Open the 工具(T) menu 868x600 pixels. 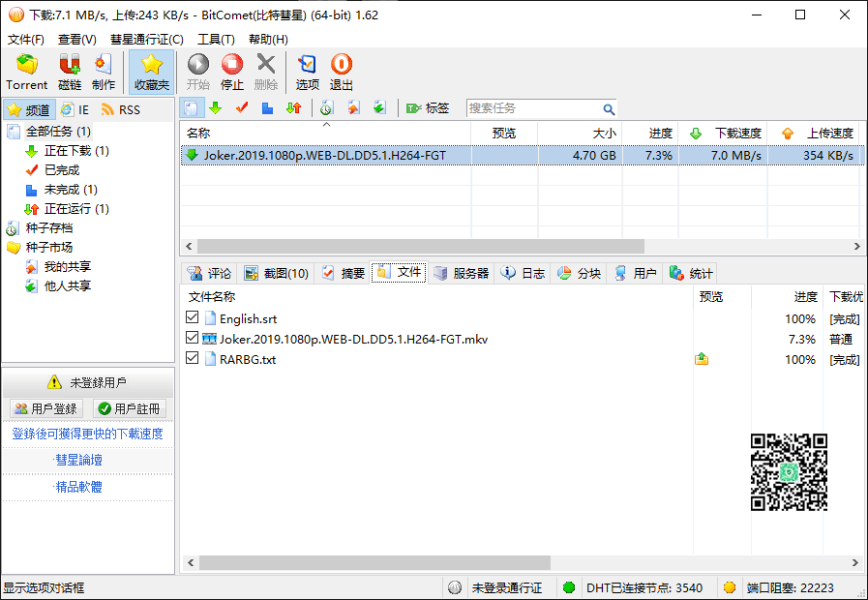(216, 40)
